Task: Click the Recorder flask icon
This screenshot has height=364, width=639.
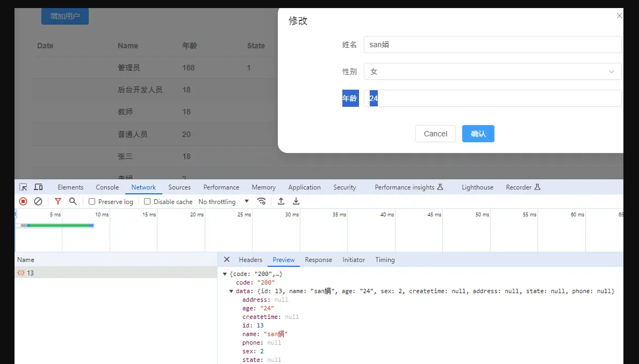Action: [x=537, y=187]
